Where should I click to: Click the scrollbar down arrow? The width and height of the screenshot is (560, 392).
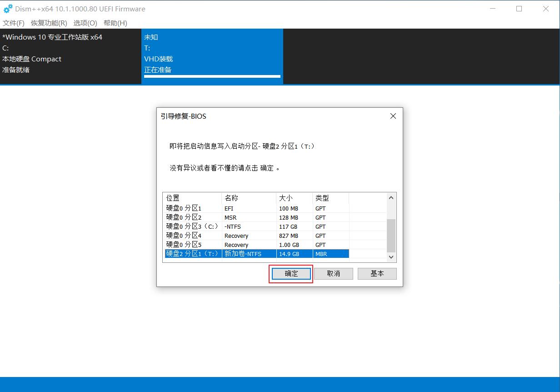point(391,256)
